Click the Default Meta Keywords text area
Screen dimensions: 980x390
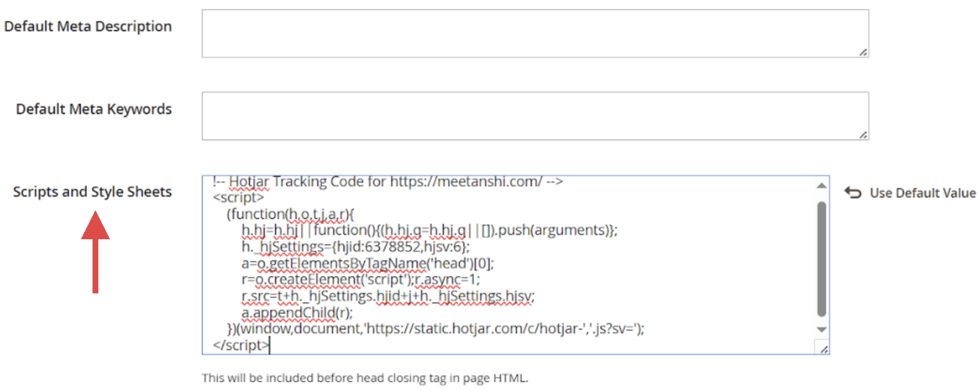[535, 116]
